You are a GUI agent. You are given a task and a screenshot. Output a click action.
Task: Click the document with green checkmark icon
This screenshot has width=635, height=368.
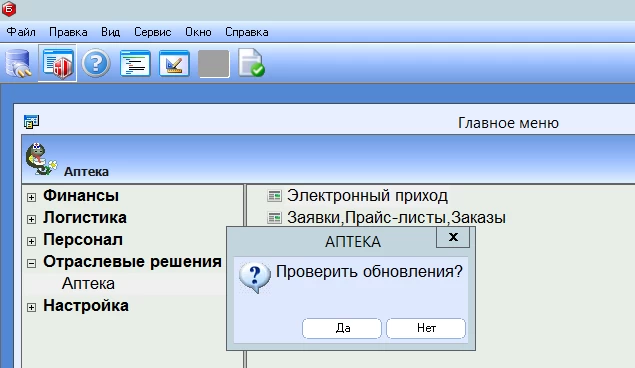pyautogui.click(x=251, y=63)
